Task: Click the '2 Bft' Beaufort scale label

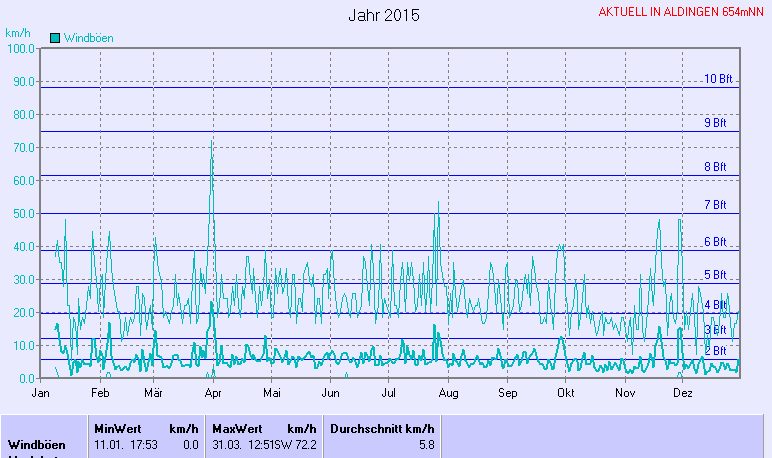Action: point(715,351)
